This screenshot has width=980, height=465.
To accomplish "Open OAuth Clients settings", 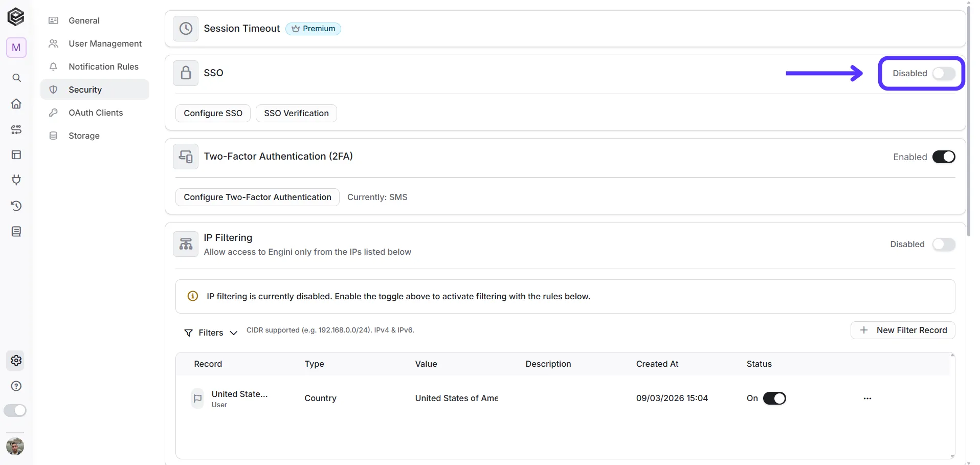I will tap(95, 113).
